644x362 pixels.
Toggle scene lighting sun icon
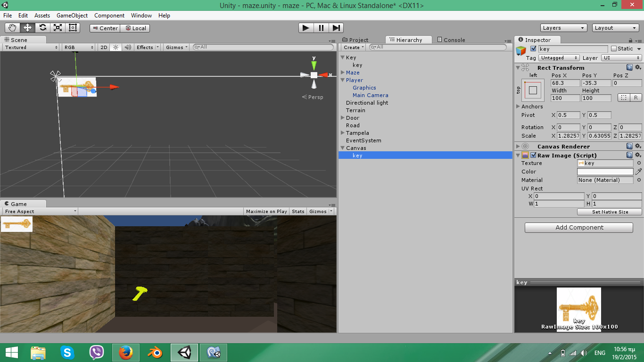pos(116,47)
